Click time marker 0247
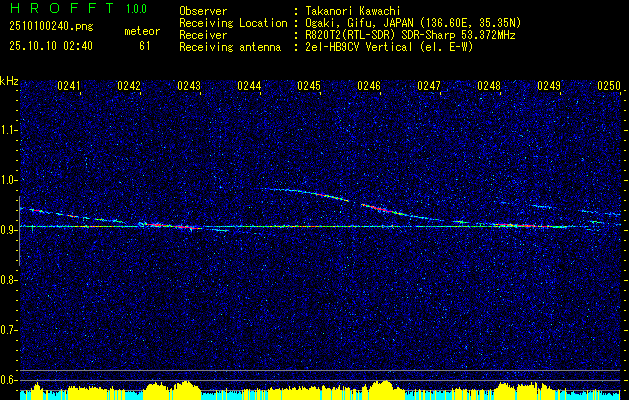 [x=429, y=86]
